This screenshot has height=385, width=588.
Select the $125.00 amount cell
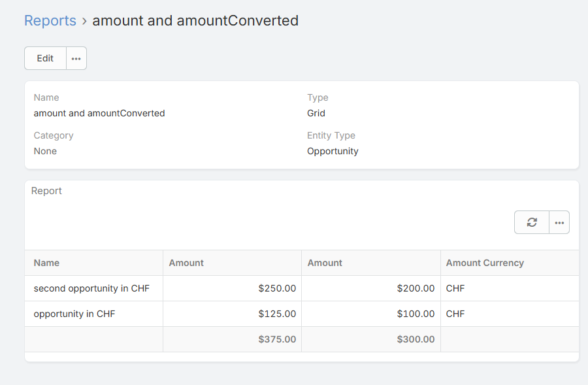[x=277, y=314]
